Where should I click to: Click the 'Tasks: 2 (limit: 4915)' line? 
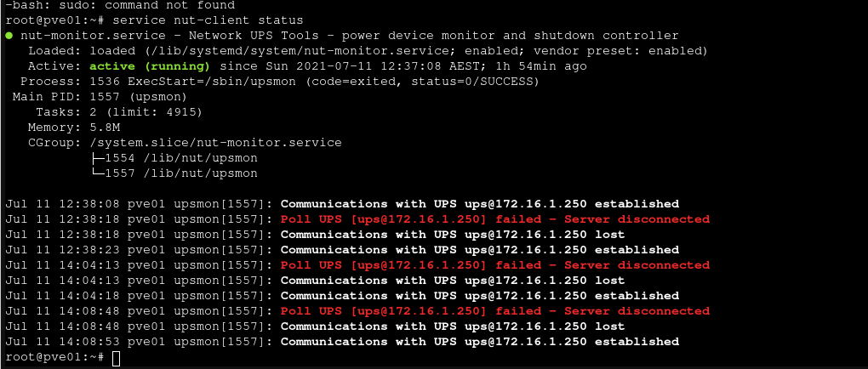coord(119,112)
